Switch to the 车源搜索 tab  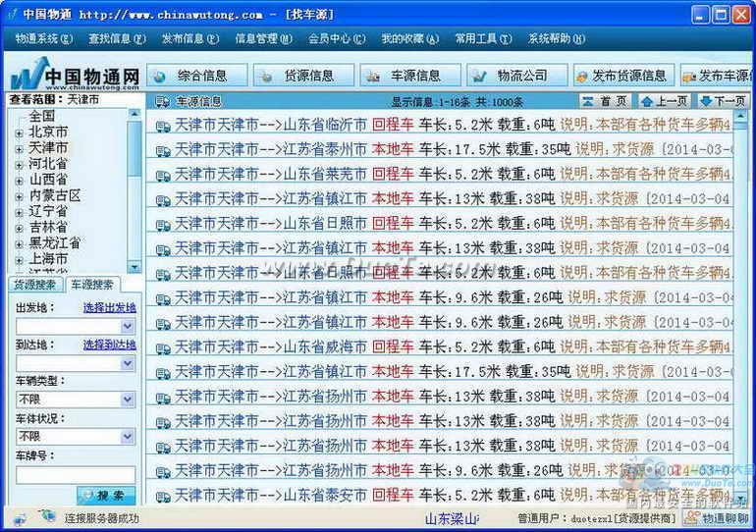(92, 285)
